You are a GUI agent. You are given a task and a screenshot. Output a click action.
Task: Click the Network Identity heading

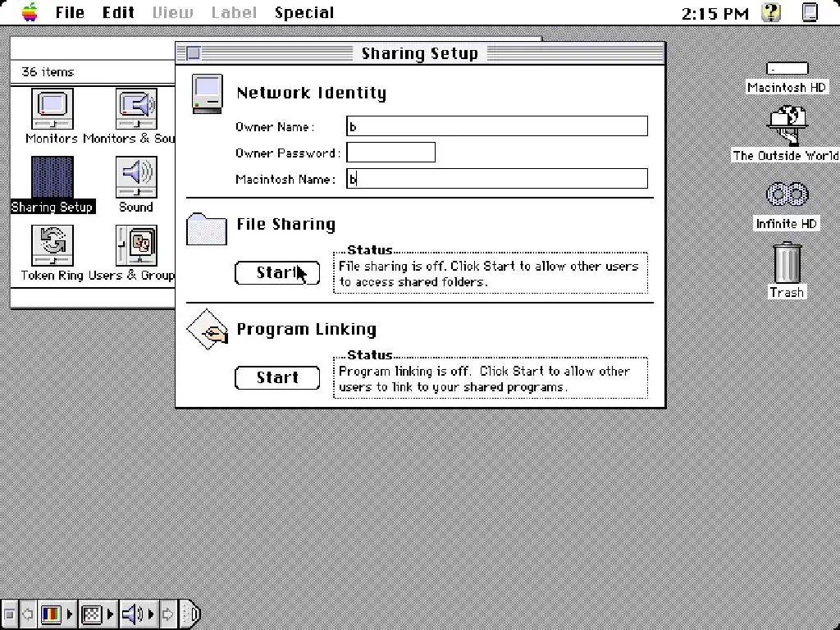(311, 93)
